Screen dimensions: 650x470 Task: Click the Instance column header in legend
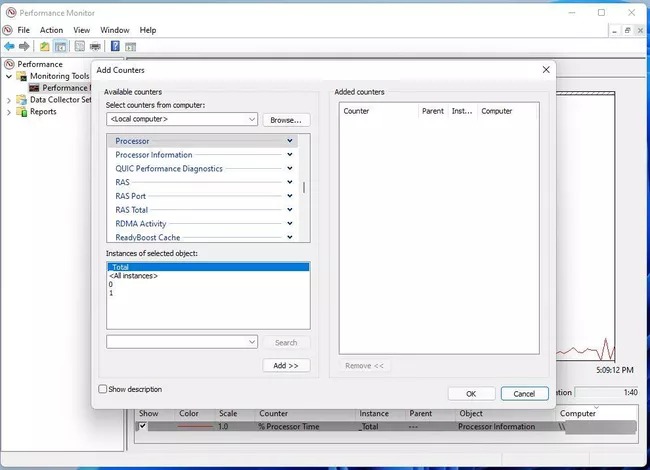pyautogui.click(x=374, y=414)
